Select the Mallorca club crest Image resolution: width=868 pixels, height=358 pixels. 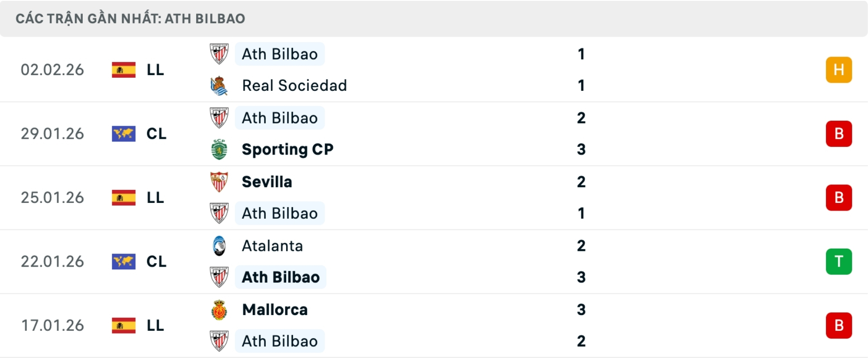click(x=219, y=310)
